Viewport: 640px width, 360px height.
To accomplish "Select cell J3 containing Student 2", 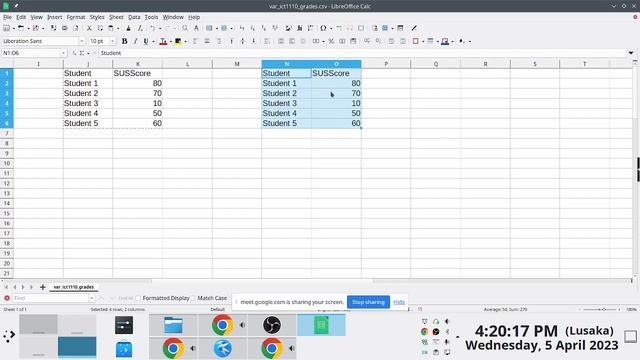I will [x=88, y=93].
